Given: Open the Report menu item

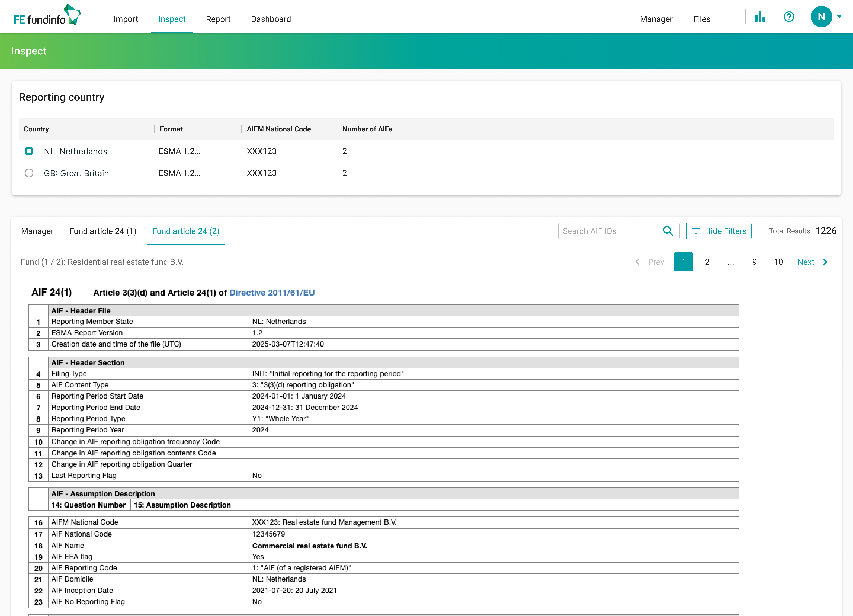Looking at the screenshot, I should [x=218, y=19].
